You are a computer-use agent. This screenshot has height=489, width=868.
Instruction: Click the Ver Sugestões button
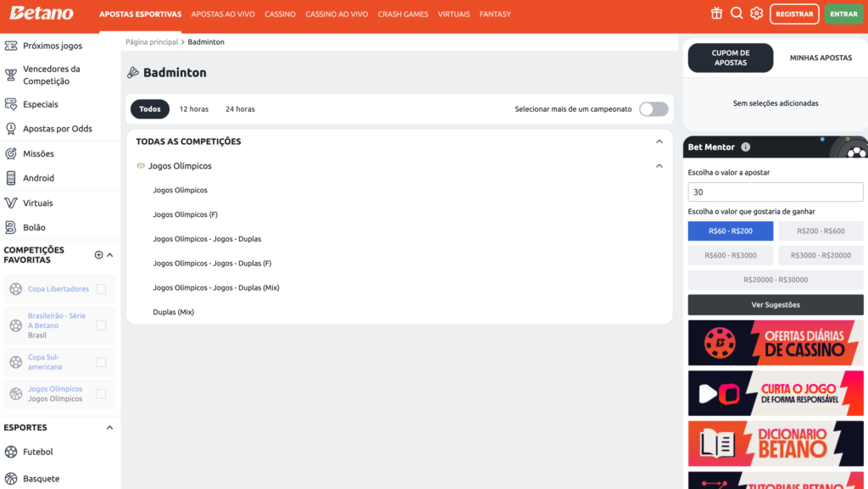pos(776,305)
